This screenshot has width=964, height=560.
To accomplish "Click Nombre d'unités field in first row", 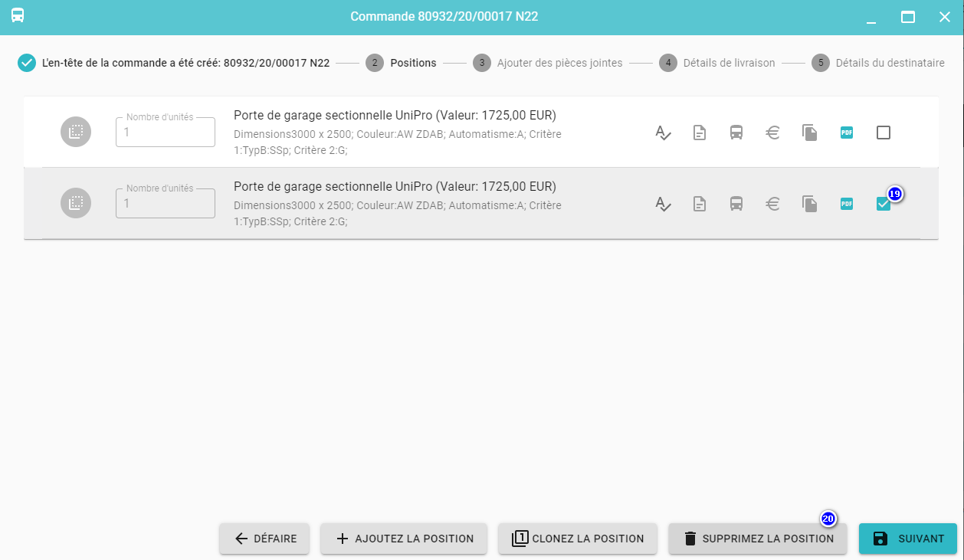I will (x=166, y=133).
